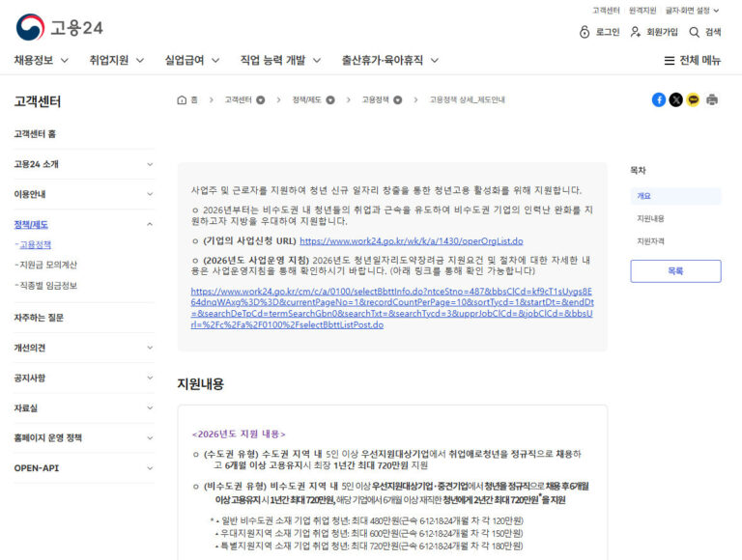Click 전체 메뉴 text label
Screen dimensions: 742x560
(699, 60)
